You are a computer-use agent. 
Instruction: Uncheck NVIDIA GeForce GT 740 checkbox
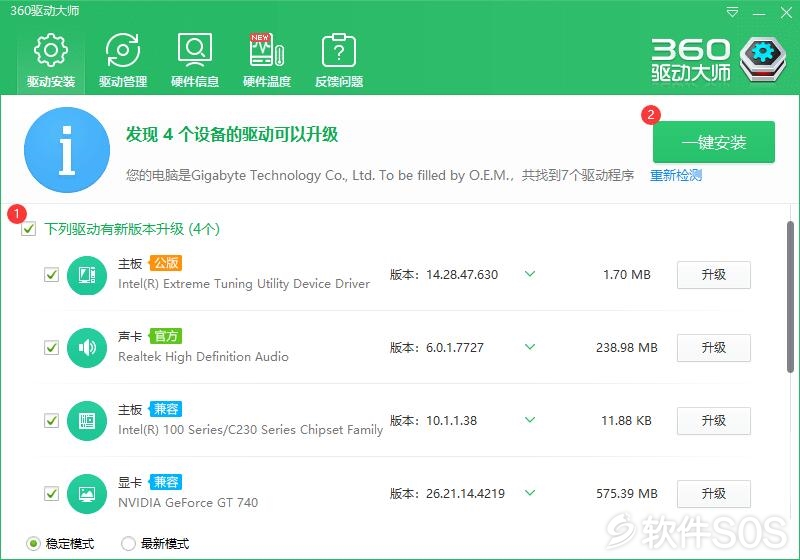click(x=52, y=494)
